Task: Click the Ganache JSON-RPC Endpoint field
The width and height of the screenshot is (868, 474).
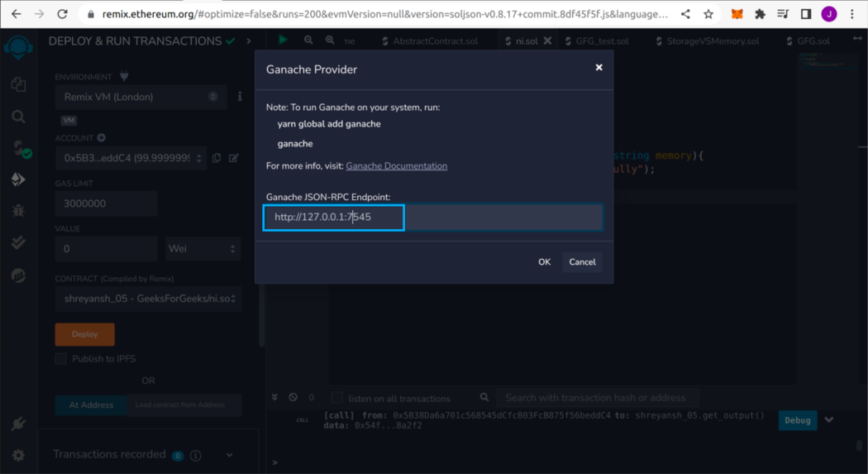Action: click(x=433, y=217)
